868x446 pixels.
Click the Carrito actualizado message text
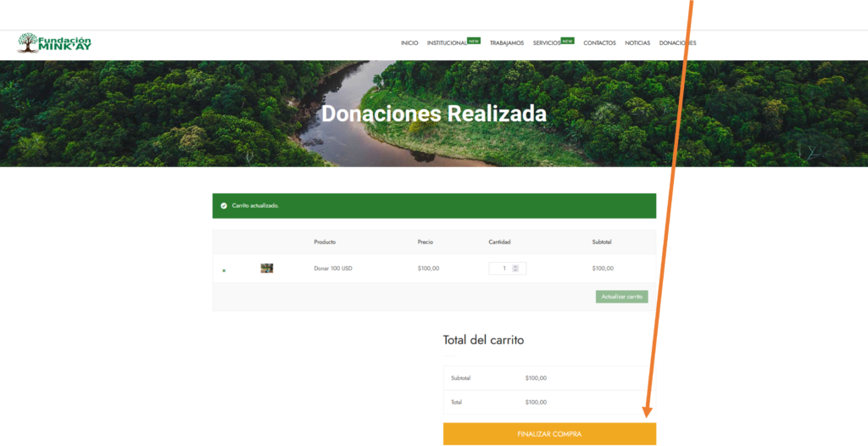pos(255,205)
